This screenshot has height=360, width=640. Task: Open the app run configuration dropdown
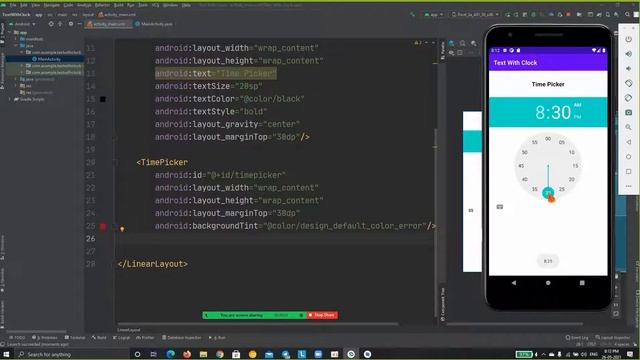434,15
